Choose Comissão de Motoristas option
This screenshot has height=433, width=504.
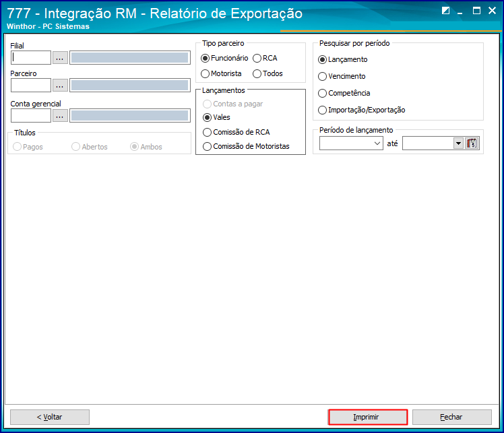[x=246, y=147]
